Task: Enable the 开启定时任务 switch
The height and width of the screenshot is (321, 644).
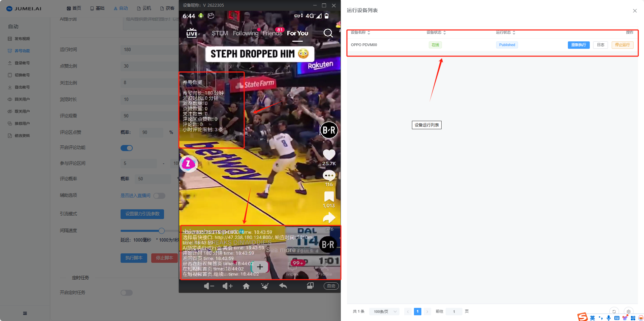Action: pyautogui.click(x=127, y=293)
